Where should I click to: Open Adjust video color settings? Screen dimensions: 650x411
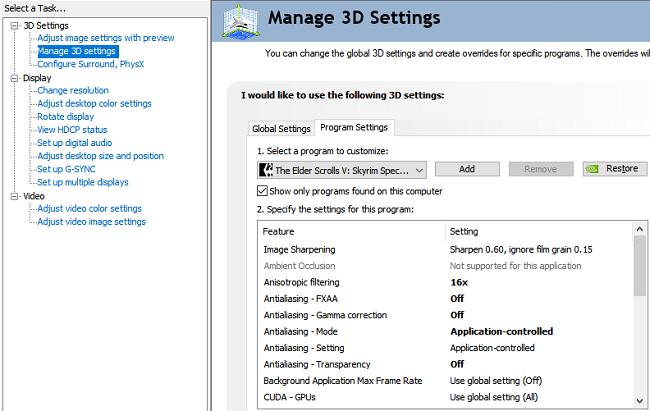click(89, 208)
